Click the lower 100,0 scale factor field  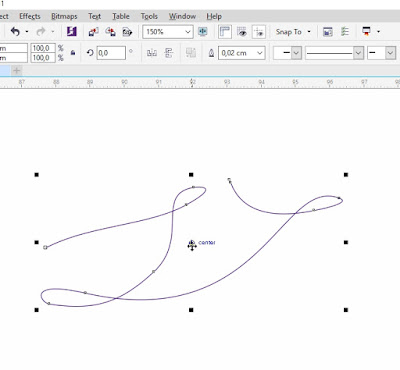(x=43, y=58)
